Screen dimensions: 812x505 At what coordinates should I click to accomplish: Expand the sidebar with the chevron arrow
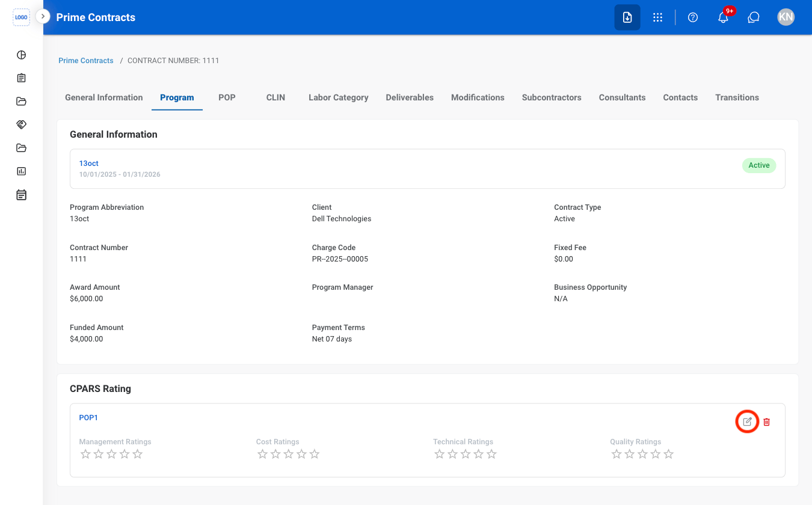(x=43, y=16)
